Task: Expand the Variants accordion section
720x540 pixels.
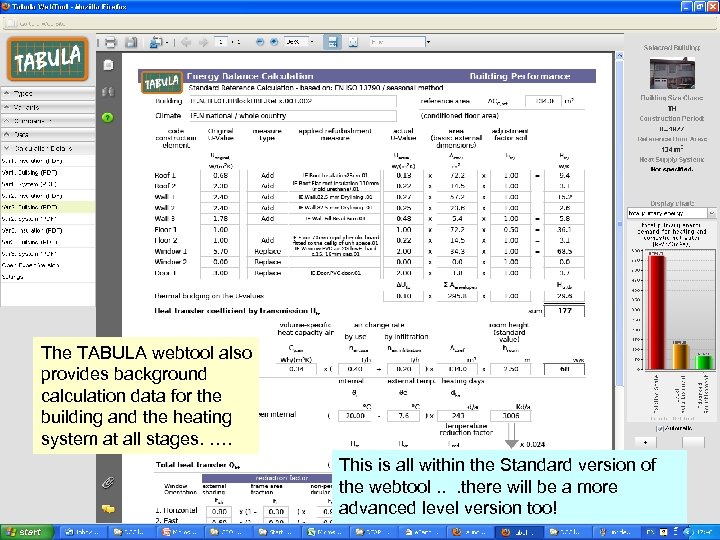Action: (x=48, y=107)
